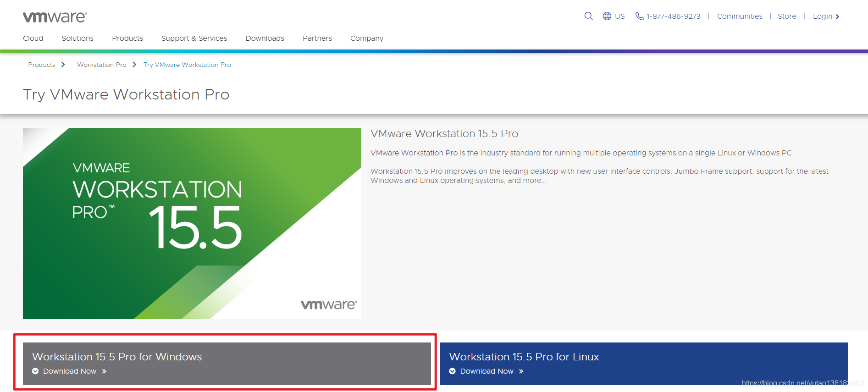This screenshot has width=868, height=392.
Task: Open the Downloads menu
Action: [x=265, y=38]
